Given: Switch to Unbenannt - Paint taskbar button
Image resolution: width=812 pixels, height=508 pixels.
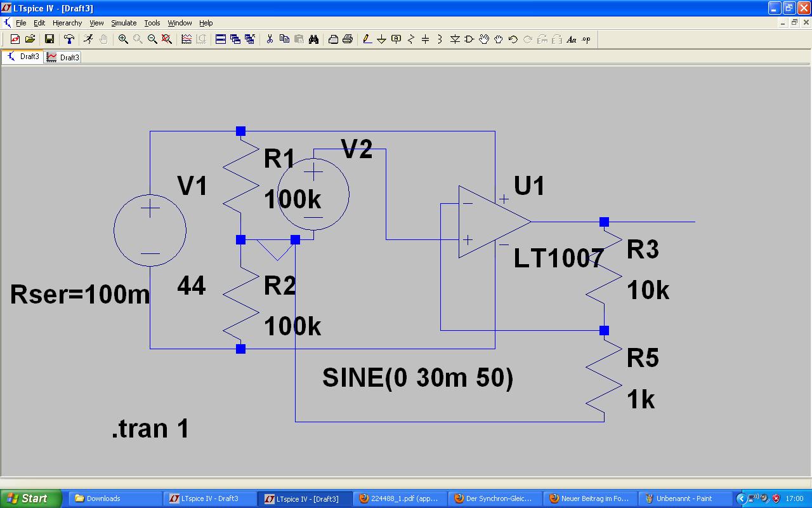Looking at the screenshot, I should pos(686,498).
